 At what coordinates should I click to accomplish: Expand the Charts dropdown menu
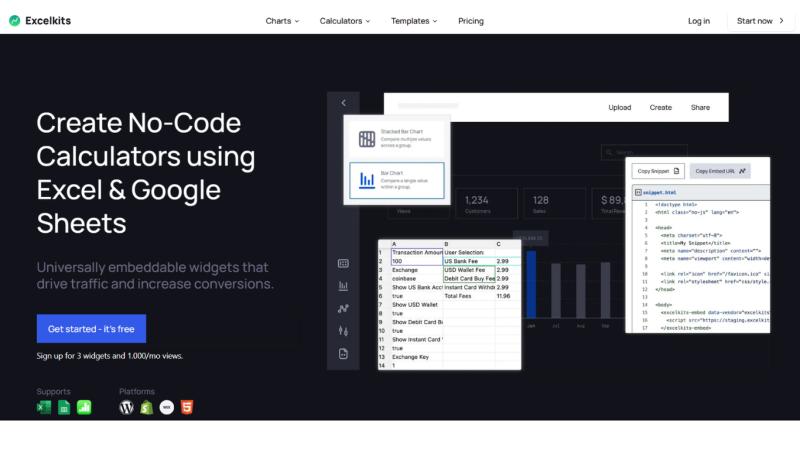[283, 21]
